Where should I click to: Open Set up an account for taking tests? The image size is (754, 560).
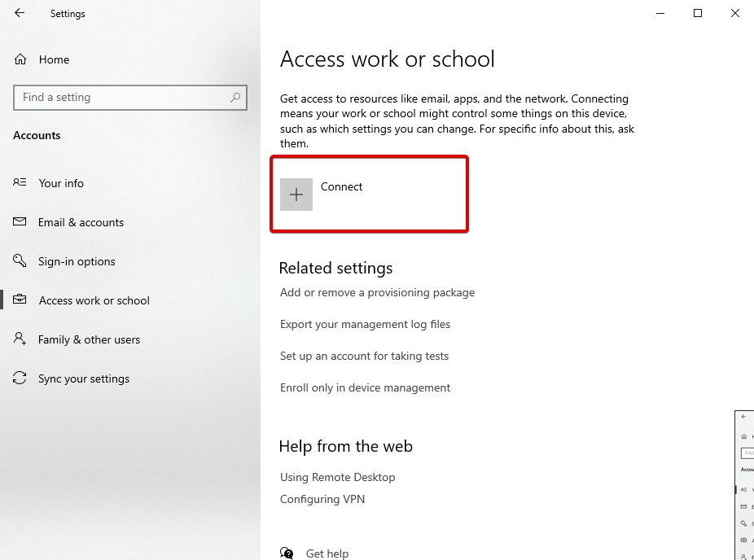pyautogui.click(x=364, y=357)
